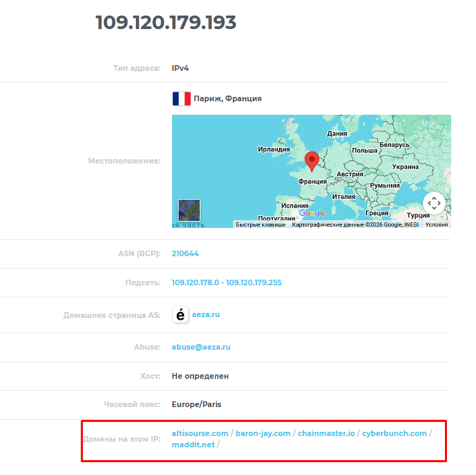Open the maddit.net domain link
This screenshot has height=475, width=476.
[x=193, y=445]
